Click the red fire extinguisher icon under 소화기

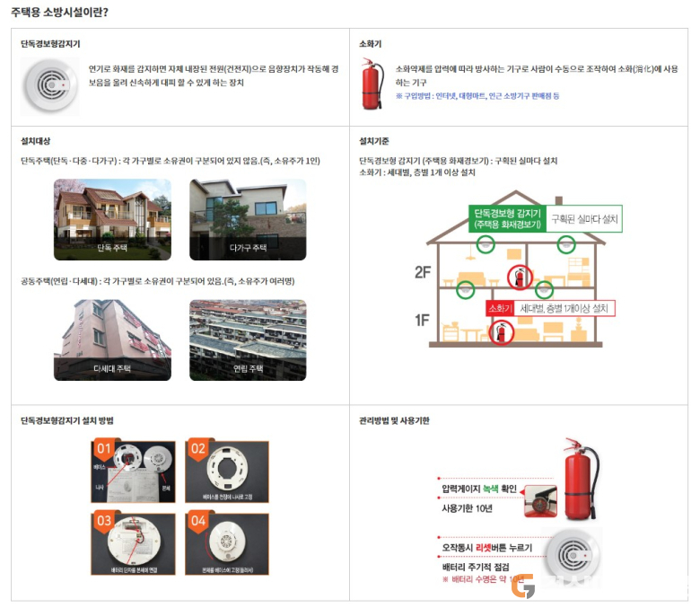[x=372, y=84]
